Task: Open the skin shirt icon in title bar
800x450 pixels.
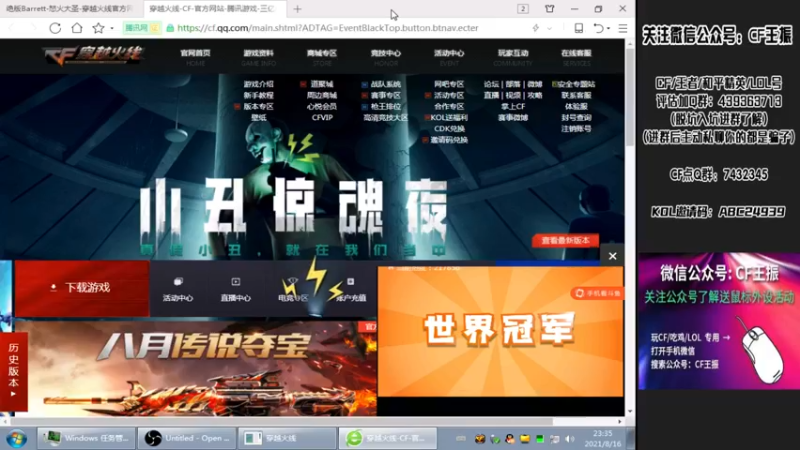Action: coord(549,9)
